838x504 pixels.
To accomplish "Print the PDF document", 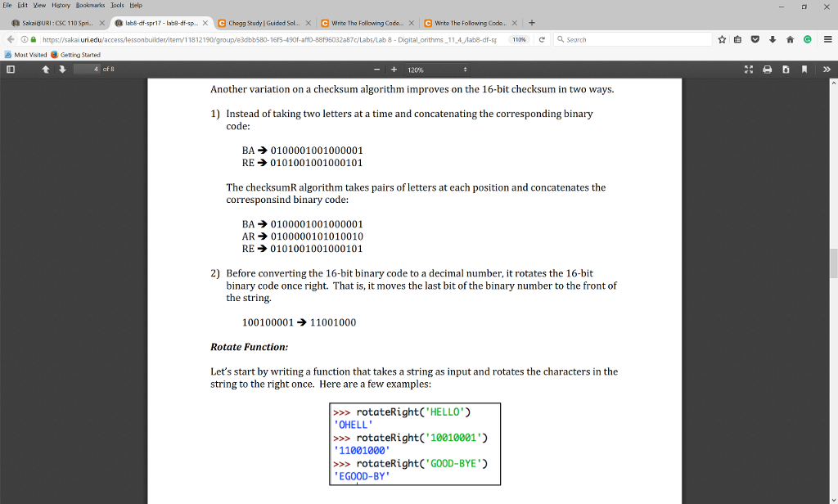I will tap(768, 70).
